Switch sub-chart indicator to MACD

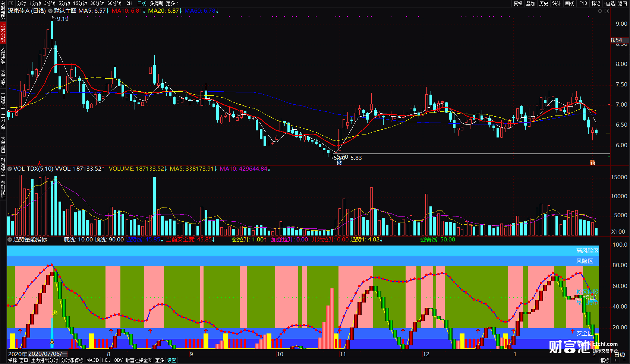click(x=93, y=360)
